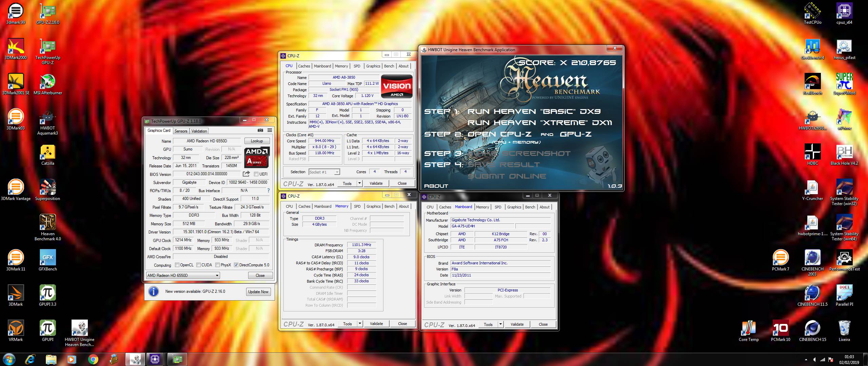Viewport: 868px width, 366px height.
Task: Switch to Sensors tab in GPU-Z
Action: (x=181, y=131)
